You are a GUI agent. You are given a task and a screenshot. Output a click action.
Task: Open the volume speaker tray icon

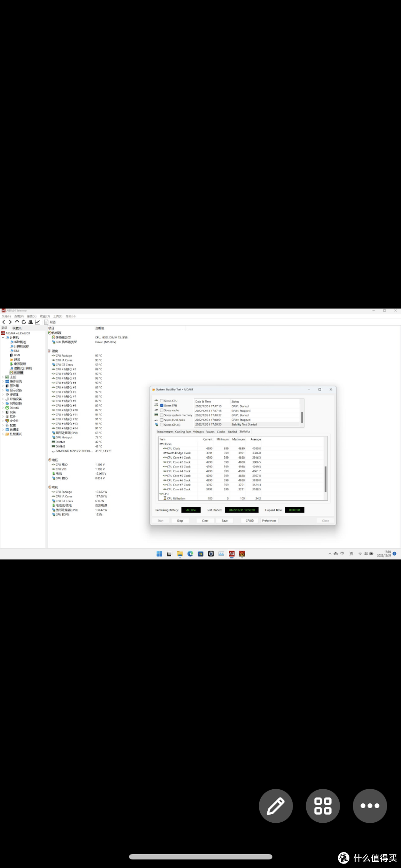coord(366,554)
